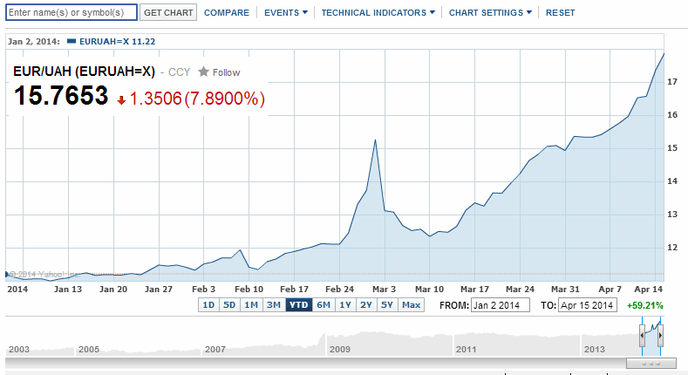Screen dimensions: 688x375
Task: Click the left handle of range selector
Action: (x=642, y=336)
